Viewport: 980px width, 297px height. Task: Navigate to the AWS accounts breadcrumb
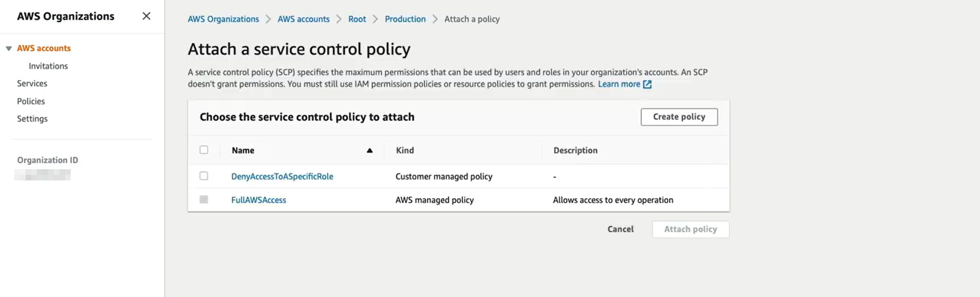point(304,19)
